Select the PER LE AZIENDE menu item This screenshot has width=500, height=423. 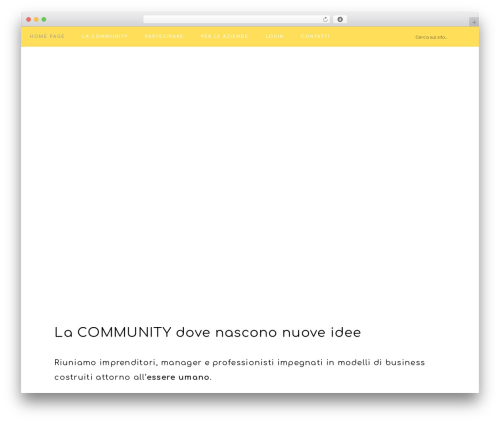coord(224,36)
